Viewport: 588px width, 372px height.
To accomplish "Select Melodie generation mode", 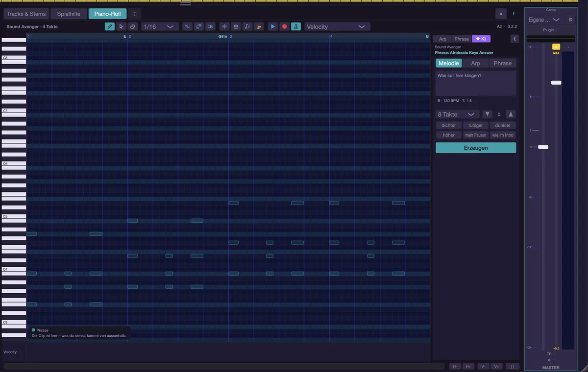I will pyautogui.click(x=449, y=63).
